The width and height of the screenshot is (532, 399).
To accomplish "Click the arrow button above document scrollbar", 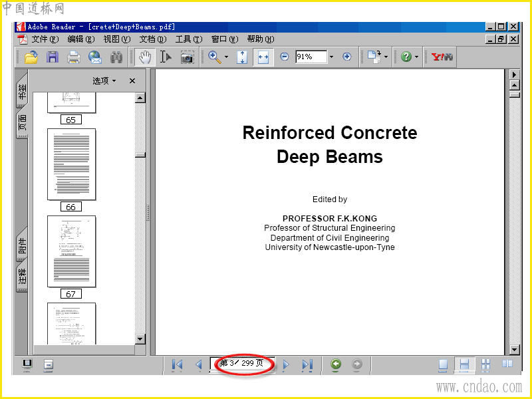I will pyautogui.click(x=515, y=74).
